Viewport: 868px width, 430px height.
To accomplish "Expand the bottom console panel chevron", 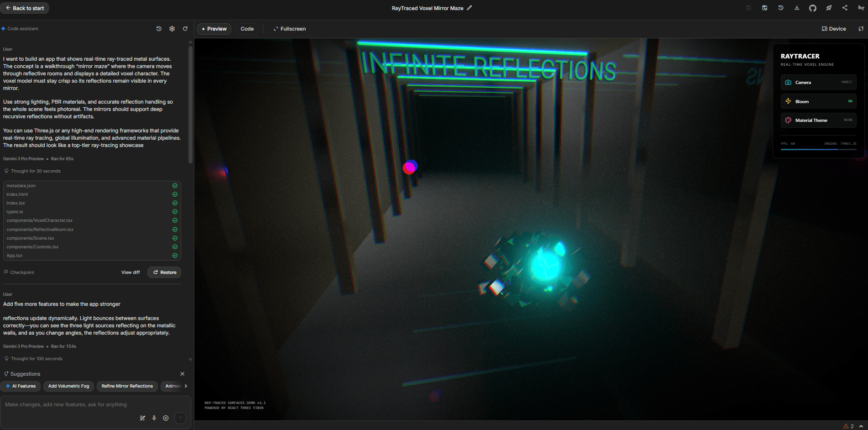I will (x=861, y=426).
